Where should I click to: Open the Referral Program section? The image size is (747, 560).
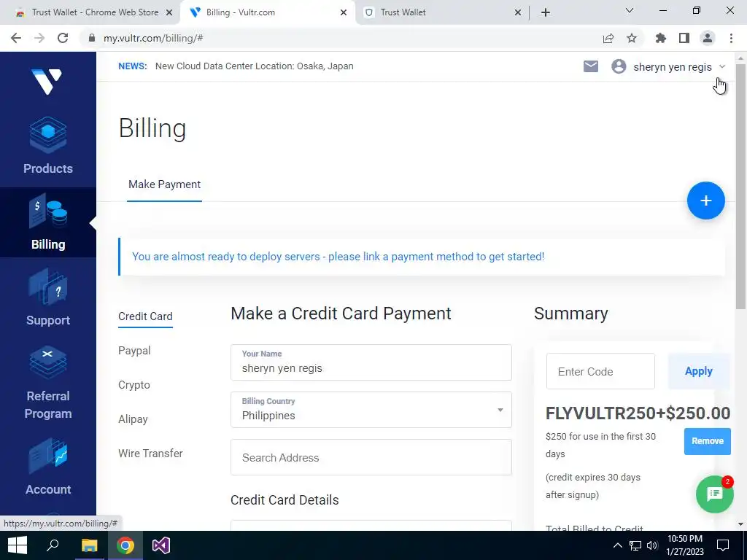(x=48, y=382)
